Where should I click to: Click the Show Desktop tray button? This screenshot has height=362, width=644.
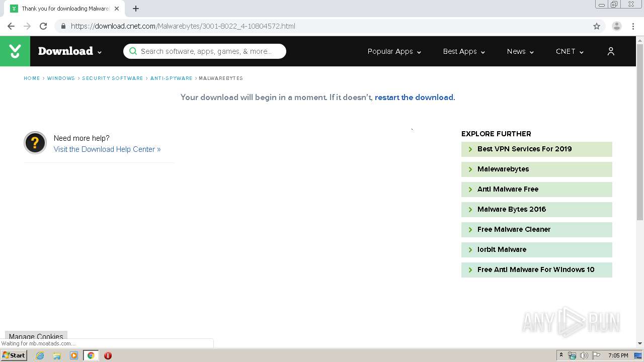638,355
